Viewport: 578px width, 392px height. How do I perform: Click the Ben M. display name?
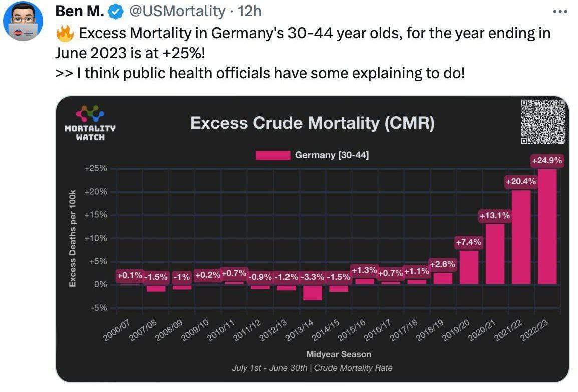[80, 11]
